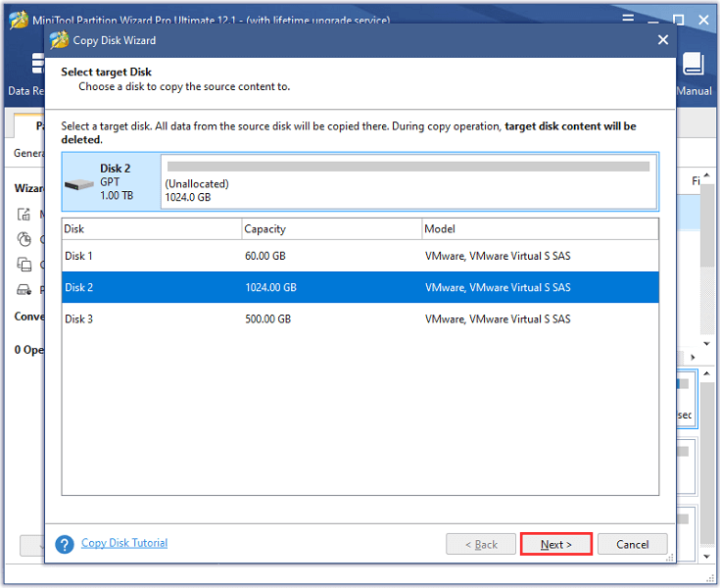Click the Unallocated 1024.0 GB partition bar
The height and width of the screenshot is (588, 720).
click(x=408, y=181)
